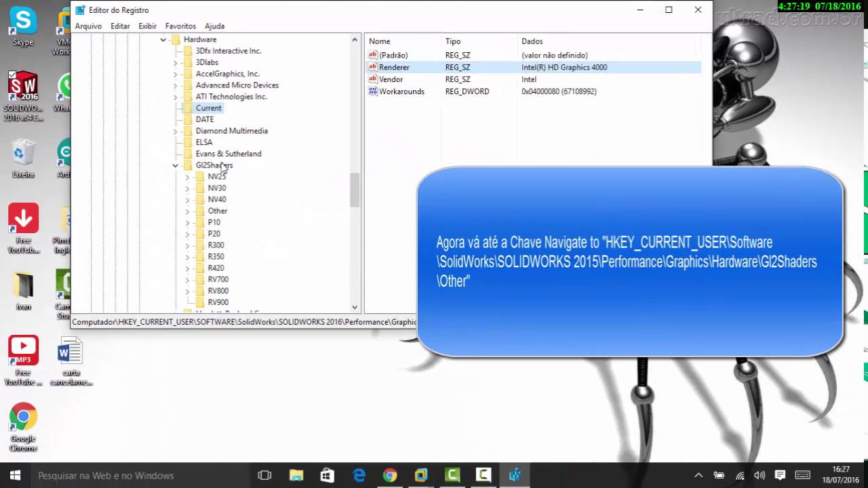Open the Lixeira recycle bin icon
Screen dimensions: 868x488
[23, 158]
